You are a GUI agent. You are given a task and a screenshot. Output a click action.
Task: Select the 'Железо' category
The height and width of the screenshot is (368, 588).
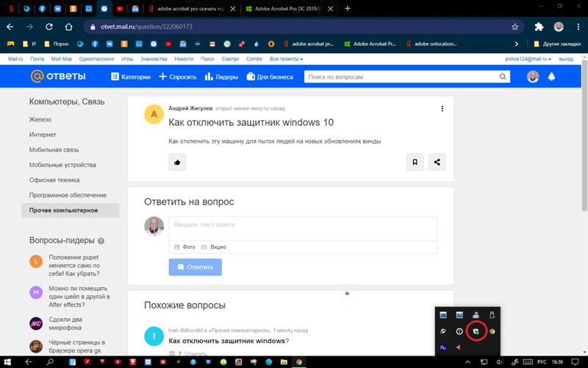(x=40, y=119)
